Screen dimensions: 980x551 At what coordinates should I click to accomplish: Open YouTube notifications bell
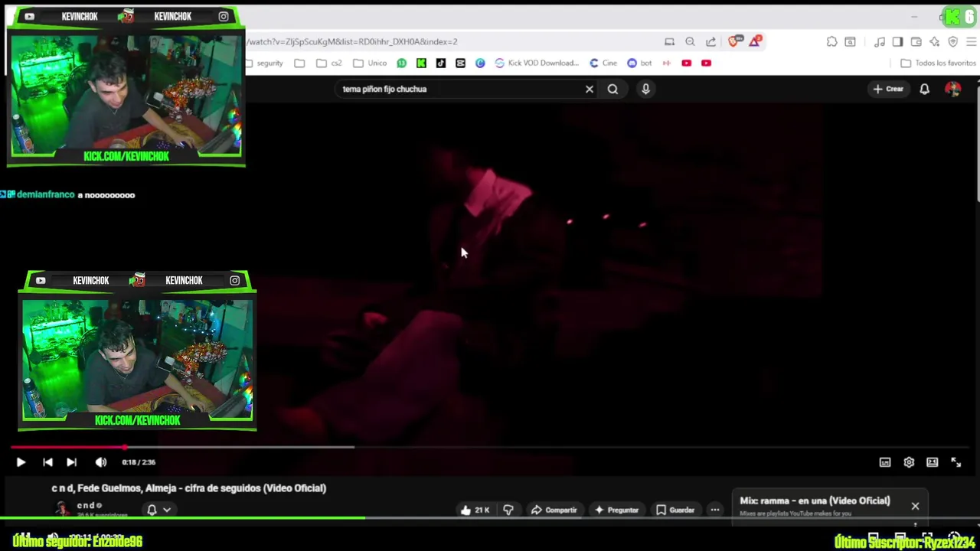point(924,90)
